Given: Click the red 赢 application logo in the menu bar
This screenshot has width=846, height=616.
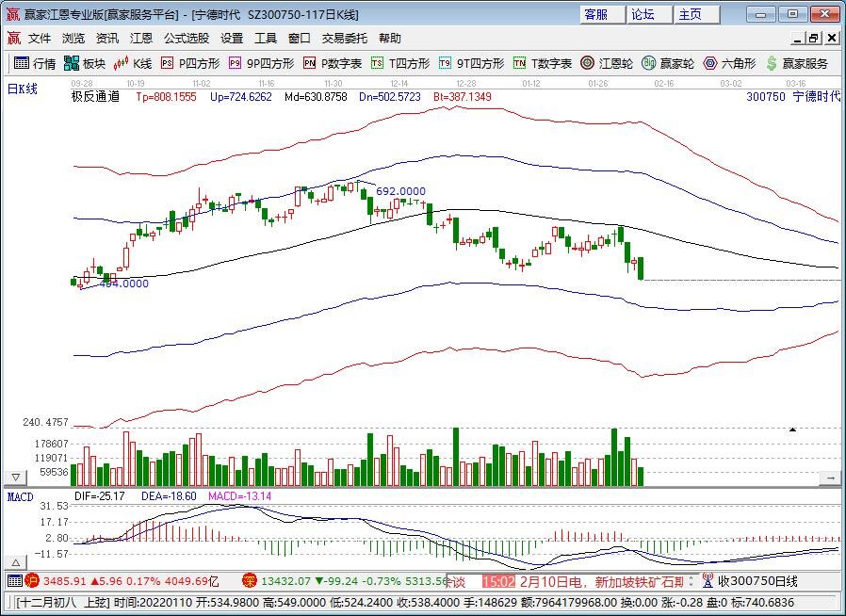Looking at the screenshot, I should 13,39.
